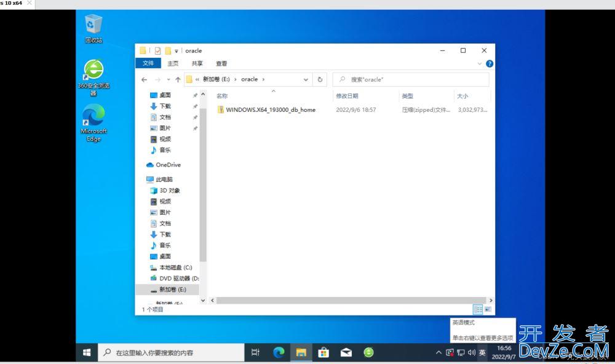This screenshot has width=615, height=364.
Task: Toggle the 英 input method indicator
Action: click(482, 353)
